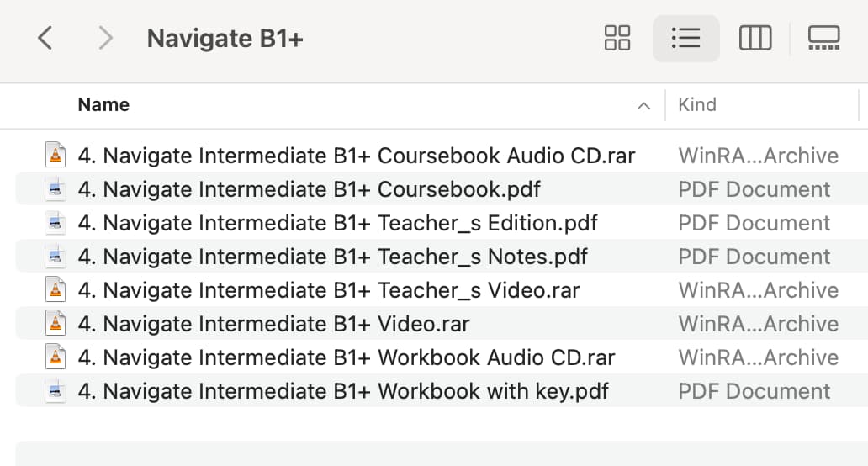Switch to column view
Screen dimensions: 868x466
755,38
